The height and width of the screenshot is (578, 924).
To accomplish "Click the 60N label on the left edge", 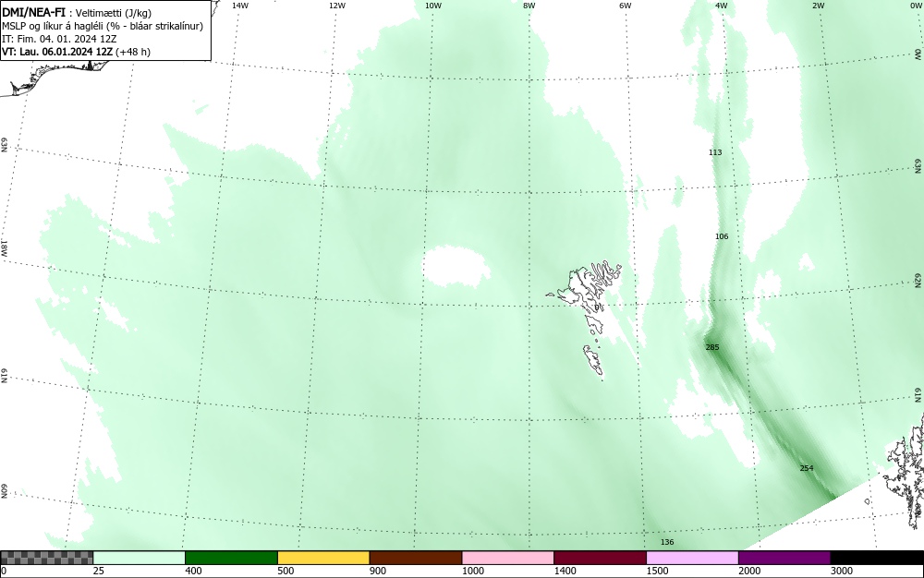I will tap(5, 491).
